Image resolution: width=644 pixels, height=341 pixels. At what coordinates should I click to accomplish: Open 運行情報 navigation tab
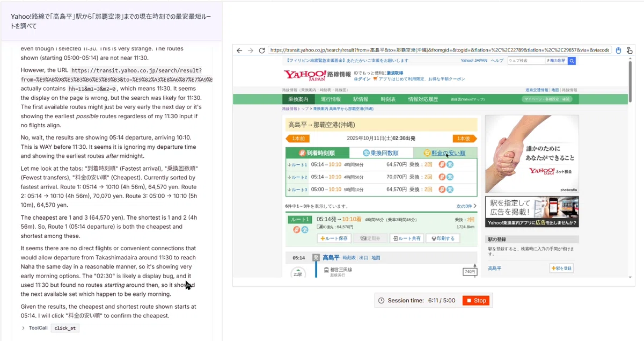[331, 99]
